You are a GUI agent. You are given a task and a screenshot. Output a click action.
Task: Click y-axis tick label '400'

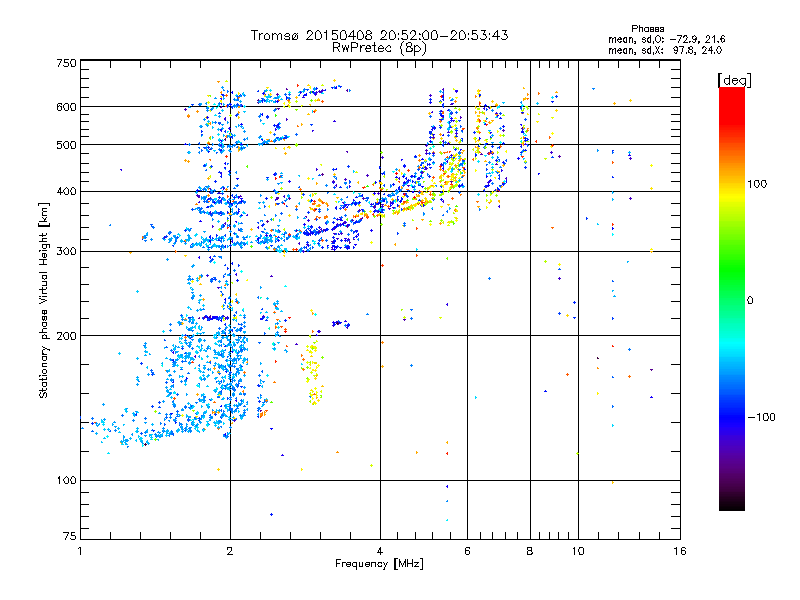pos(67,191)
